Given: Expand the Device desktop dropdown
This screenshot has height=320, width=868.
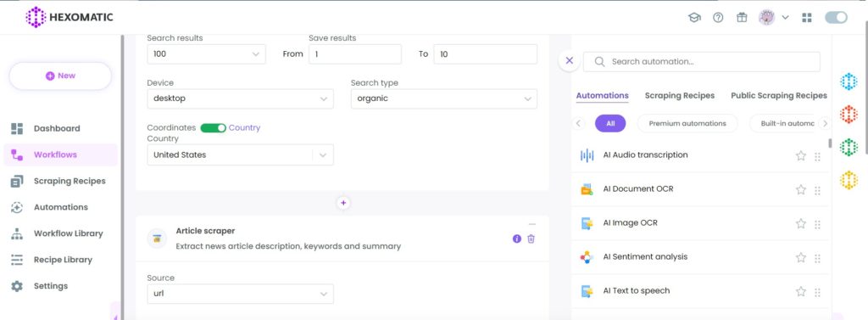Looking at the screenshot, I should click(240, 98).
